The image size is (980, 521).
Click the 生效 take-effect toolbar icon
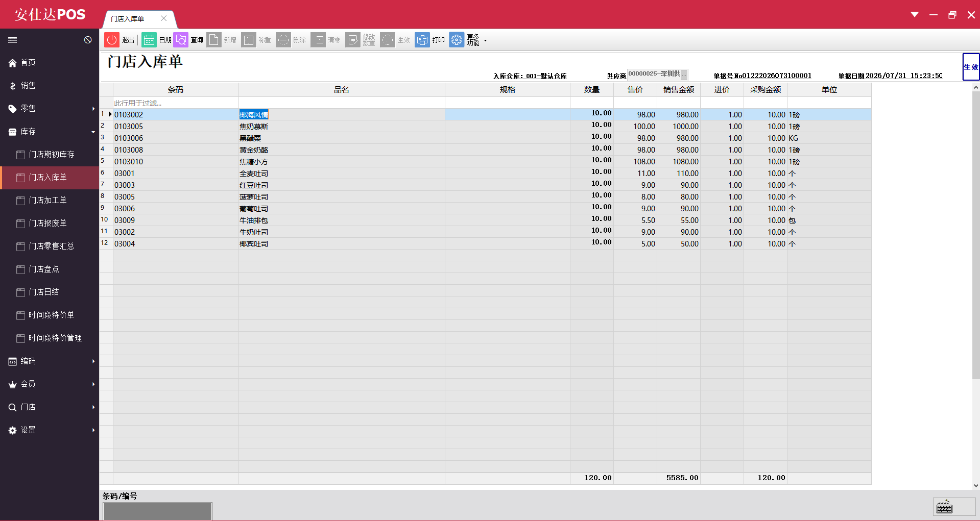click(388, 40)
